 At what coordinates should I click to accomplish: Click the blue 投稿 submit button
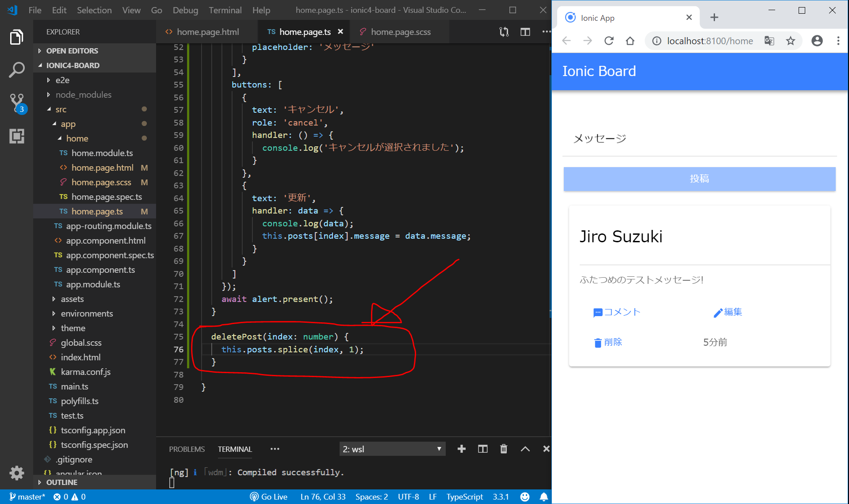coord(699,179)
